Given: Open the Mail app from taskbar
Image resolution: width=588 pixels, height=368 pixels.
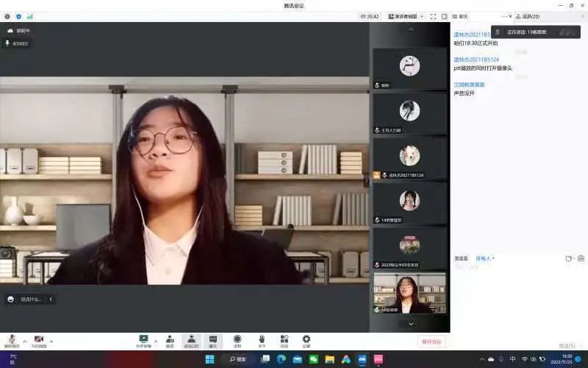Looking at the screenshot, I should [x=298, y=359].
